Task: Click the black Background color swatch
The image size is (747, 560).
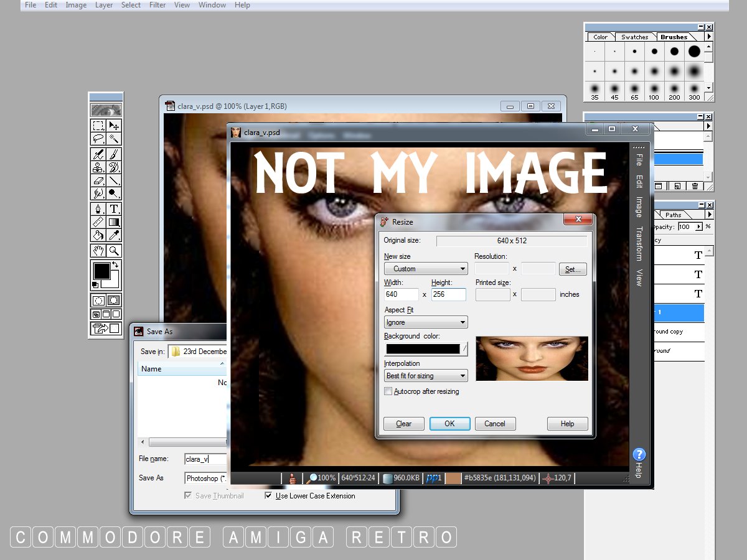Action: [423, 349]
